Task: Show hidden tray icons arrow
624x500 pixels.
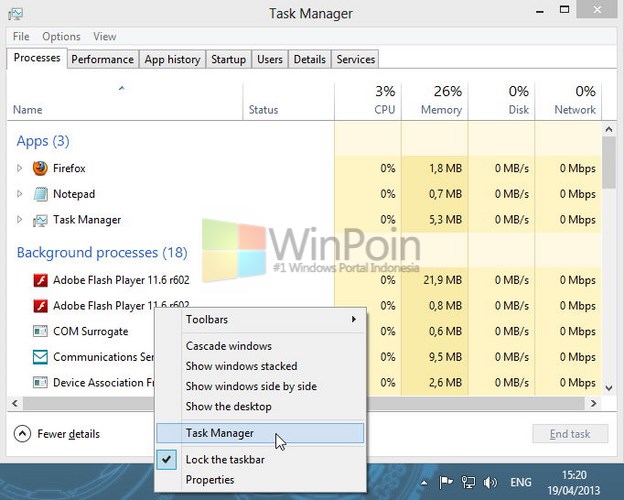Action: 424,483
